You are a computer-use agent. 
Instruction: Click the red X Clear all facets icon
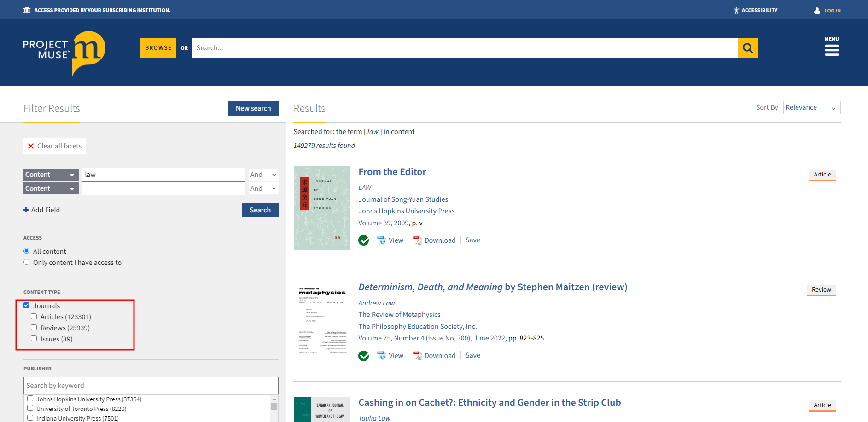pos(31,146)
